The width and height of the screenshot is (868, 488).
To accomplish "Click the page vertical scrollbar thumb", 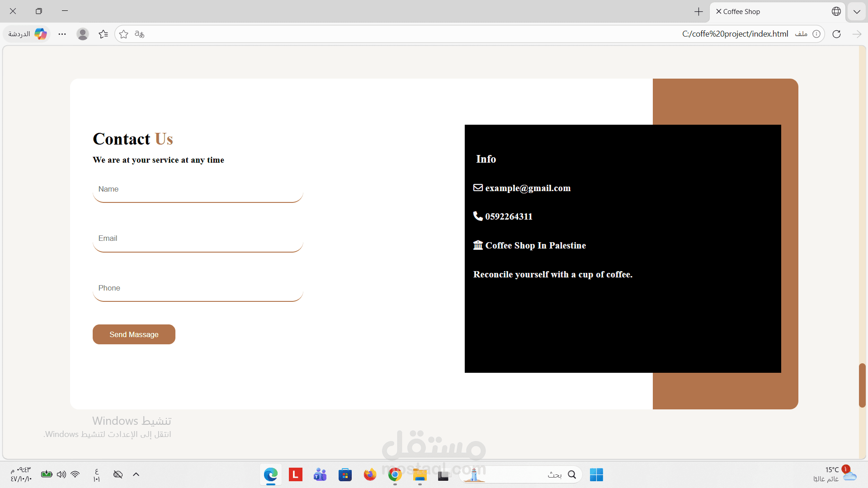I will [x=862, y=385].
